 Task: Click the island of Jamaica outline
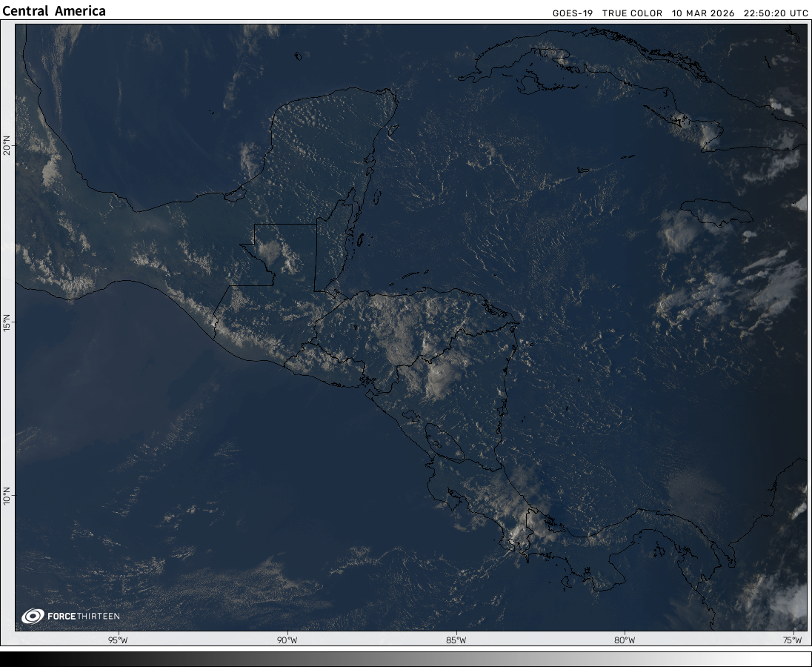tap(716, 212)
